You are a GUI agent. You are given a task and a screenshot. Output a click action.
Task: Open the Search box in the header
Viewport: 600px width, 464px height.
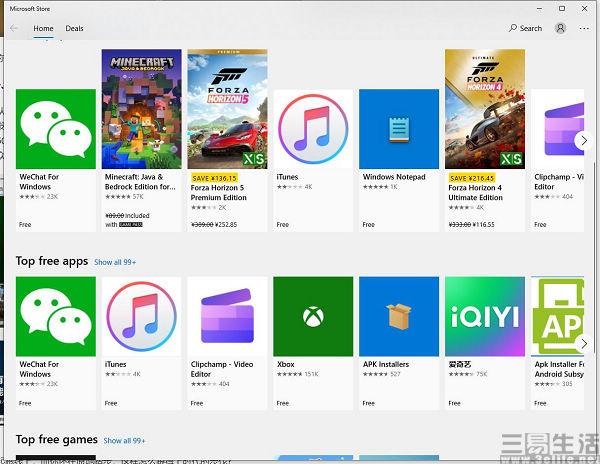(525, 28)
